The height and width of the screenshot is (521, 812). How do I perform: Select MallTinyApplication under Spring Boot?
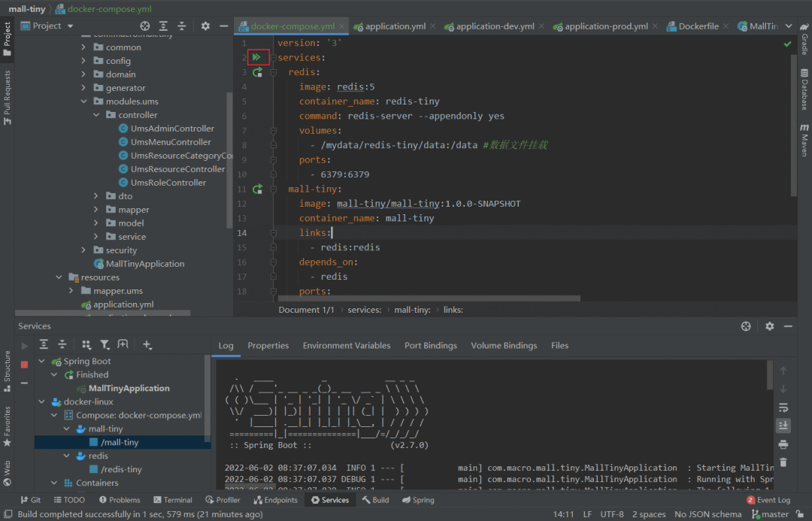tap(129, 388)
